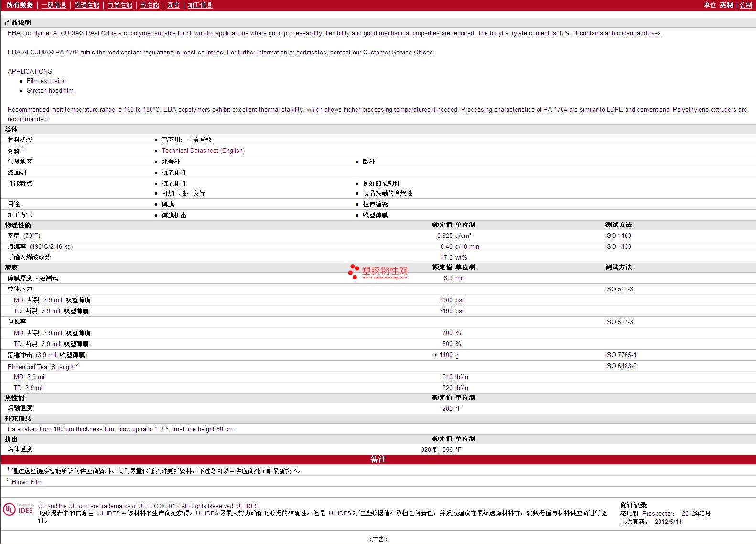This screenshot has height=544, width=756.
Task: Select the 所有数据 tab in top navigation
Action: [x=20, y=5]
